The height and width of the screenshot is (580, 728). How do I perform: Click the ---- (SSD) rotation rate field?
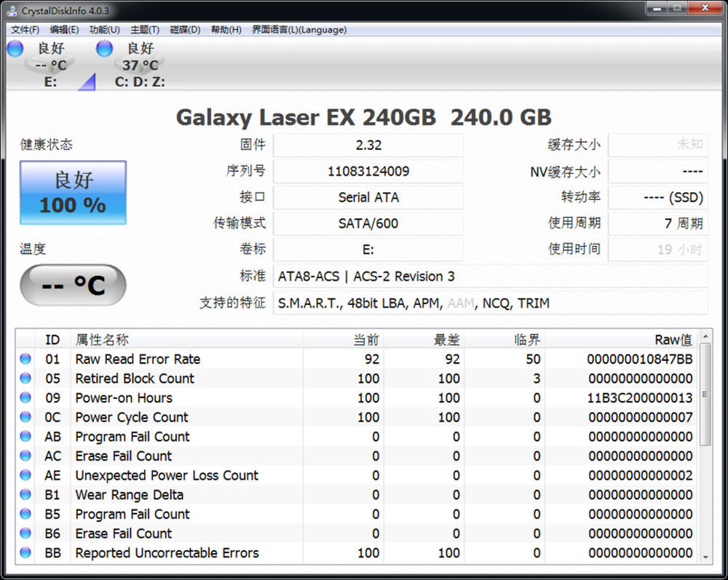click(658, 198)
